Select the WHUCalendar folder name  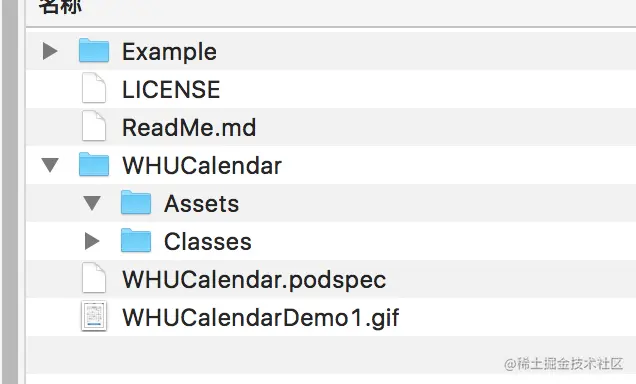[x=202, y=165]
